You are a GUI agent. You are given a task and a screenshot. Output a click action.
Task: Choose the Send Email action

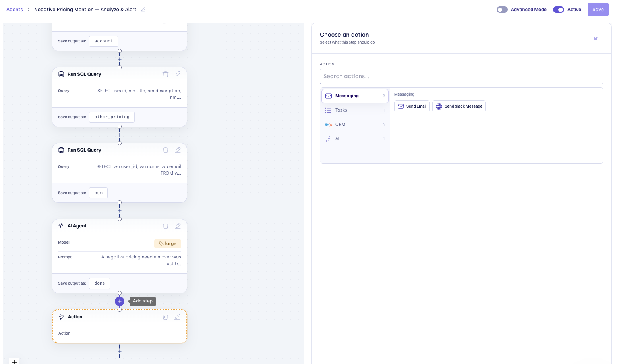pyautogui.click(x=412, y=106)
